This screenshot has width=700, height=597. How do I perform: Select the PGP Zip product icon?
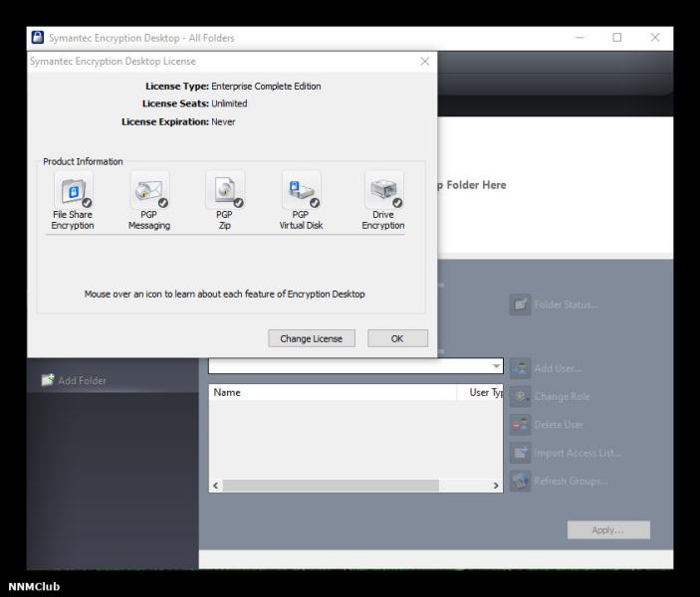pyautogui.click(x=225, y=190)
